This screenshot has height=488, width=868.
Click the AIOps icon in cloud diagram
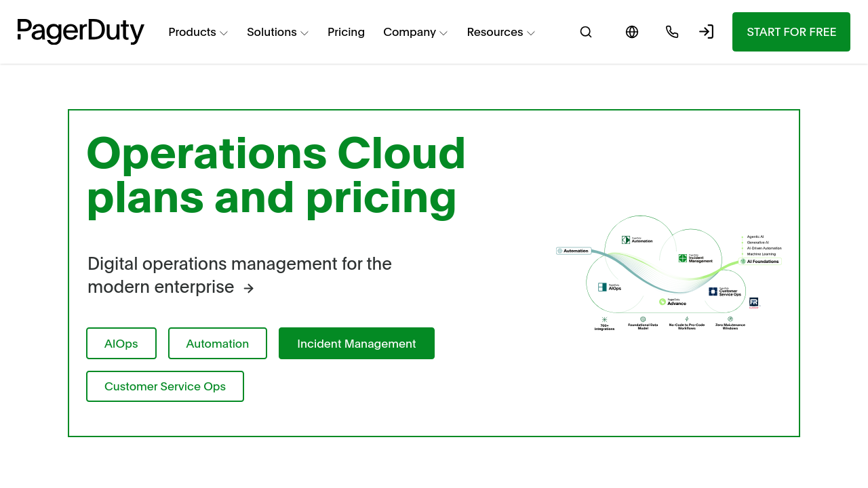[x=602, y=287]
